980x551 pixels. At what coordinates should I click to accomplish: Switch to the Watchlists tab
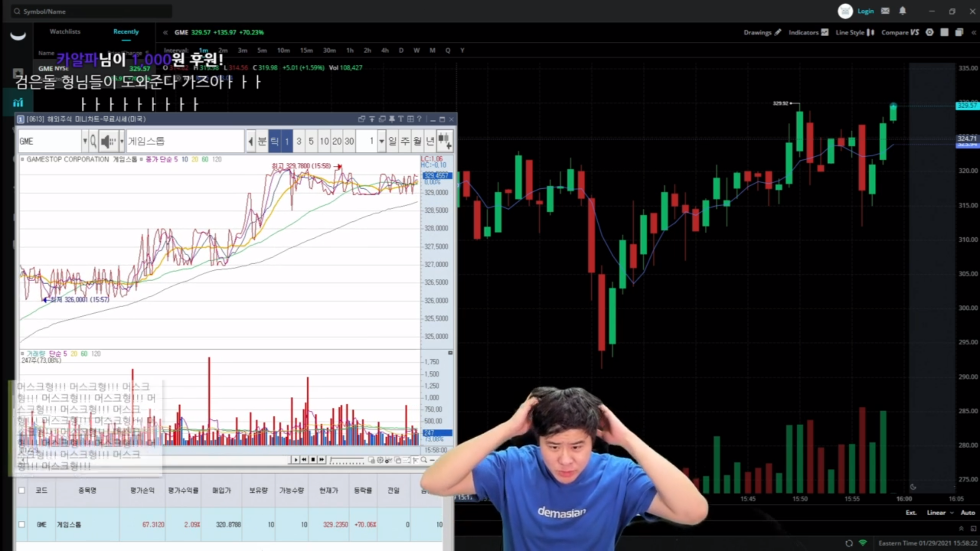[x=65, y=32]
